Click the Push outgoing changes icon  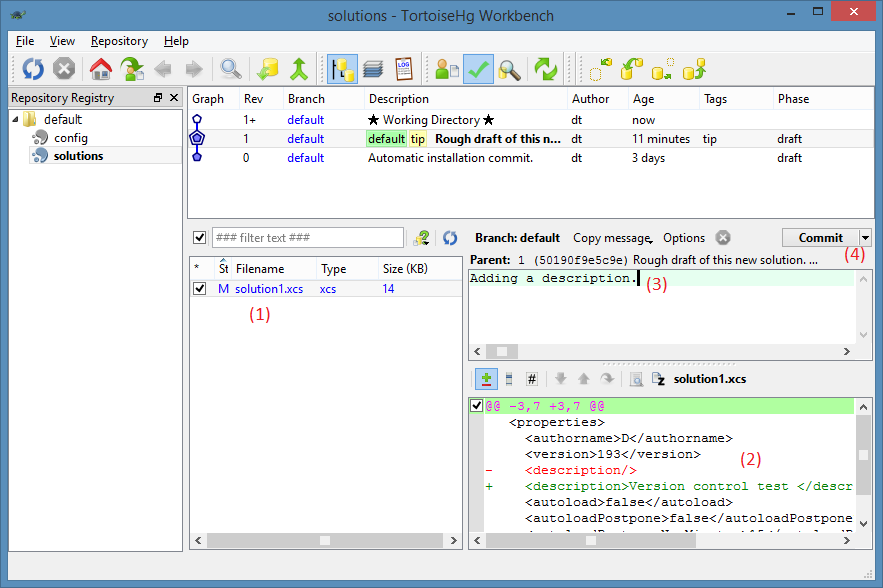point(694,69)
